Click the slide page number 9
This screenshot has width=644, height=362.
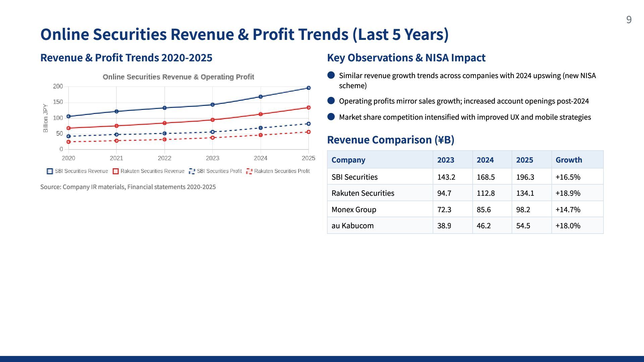[629, 20]
